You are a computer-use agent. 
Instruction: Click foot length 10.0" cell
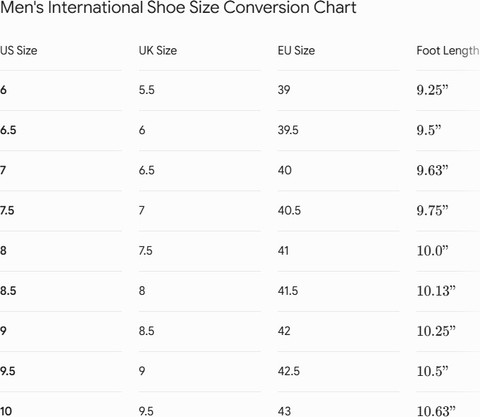433,251
